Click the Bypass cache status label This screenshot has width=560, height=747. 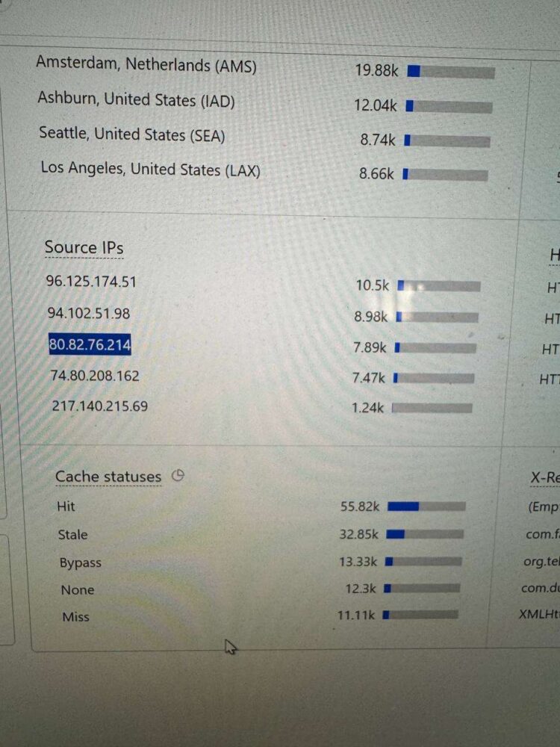pyautogui.click(x=80, y=563)
